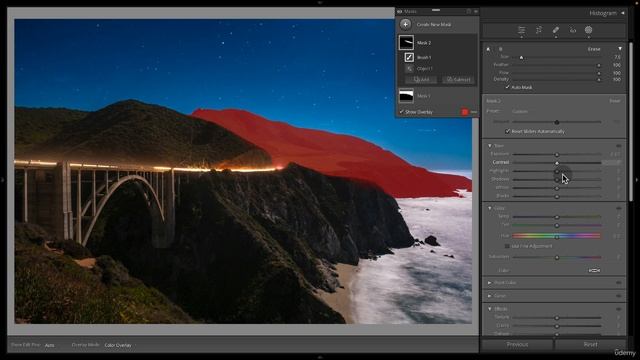
Task: Click the right panel vertical scrollbar
Action: point(631,121)
